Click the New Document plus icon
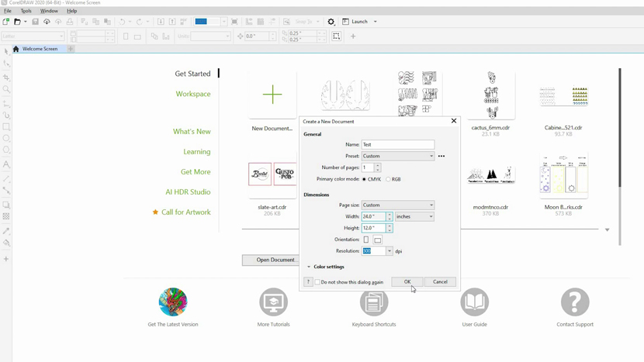 [x=272, y=95]
